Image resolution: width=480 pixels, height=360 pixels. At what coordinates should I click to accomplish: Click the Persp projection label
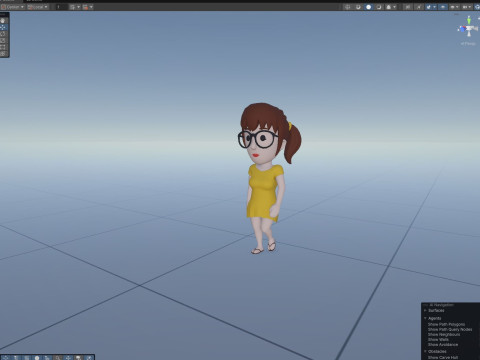coord(468,44)
